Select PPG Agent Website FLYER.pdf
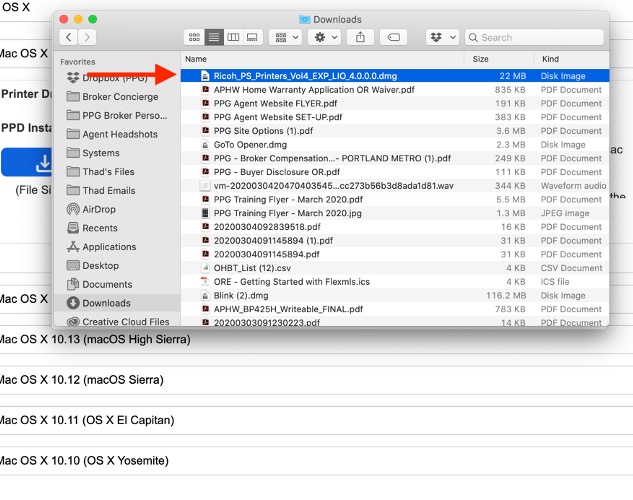The height and width of the screenshot is (500, 633). [395, 103]
